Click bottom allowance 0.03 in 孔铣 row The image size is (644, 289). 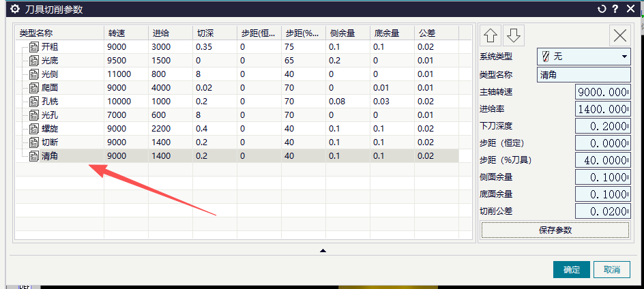(381, 101)
